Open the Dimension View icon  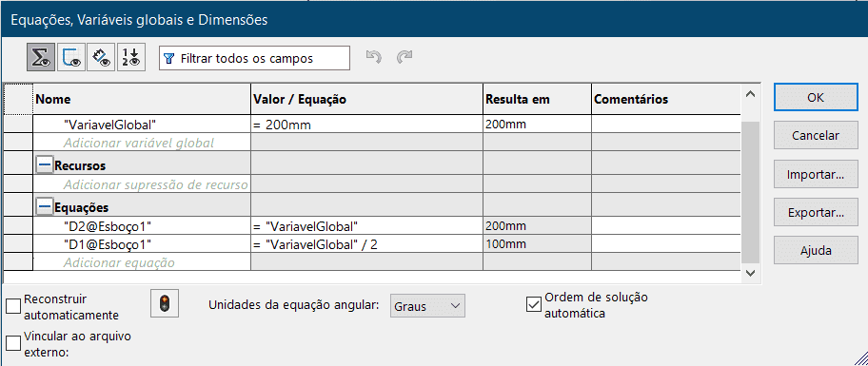(101, 58)
